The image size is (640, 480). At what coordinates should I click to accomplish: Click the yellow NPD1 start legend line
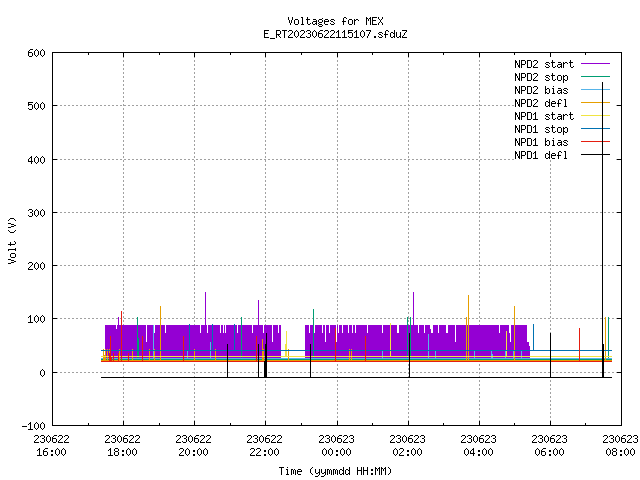tap(595, 116)
